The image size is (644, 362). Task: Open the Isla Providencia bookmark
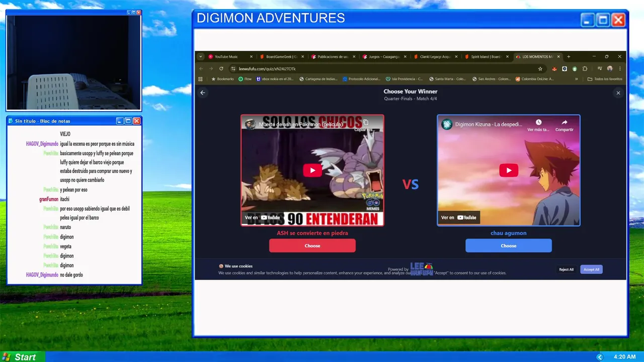405,79
